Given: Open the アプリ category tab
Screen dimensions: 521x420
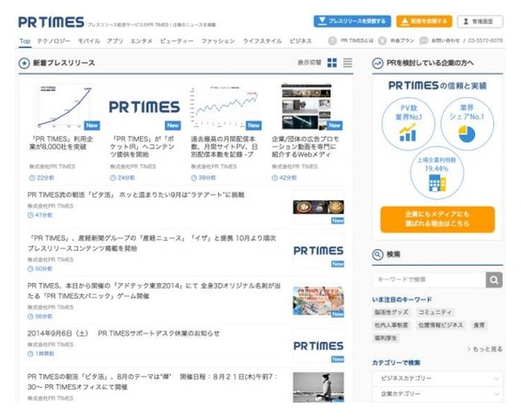Looking at the screenshot, I should 115,41.
